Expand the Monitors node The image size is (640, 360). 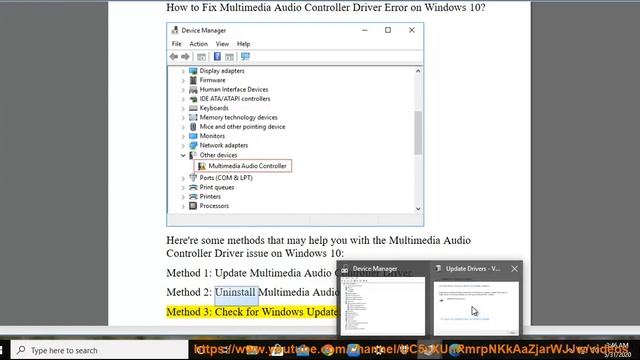coord(183,136)
